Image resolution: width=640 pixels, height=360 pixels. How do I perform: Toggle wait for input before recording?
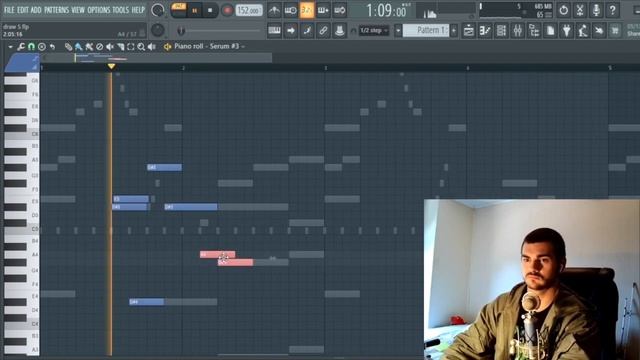pos(291,10)
